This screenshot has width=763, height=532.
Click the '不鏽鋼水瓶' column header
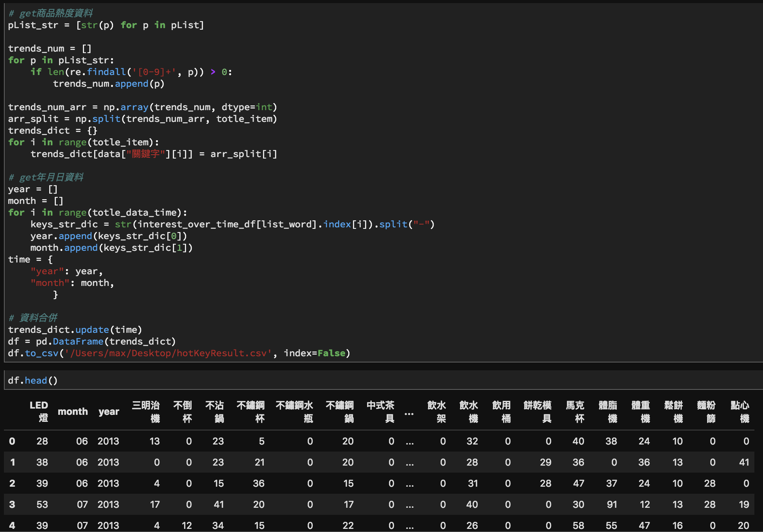click(x=294, y=412)
